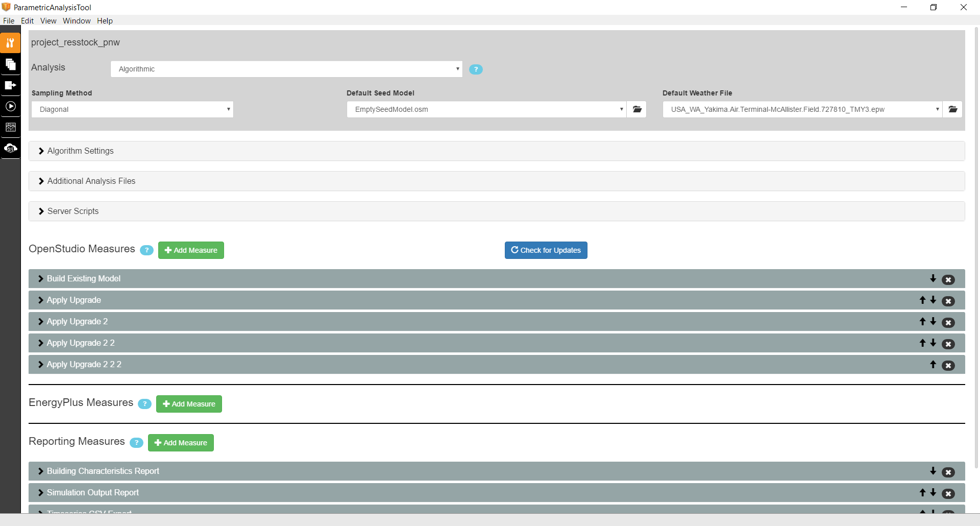Image resolution: width=980 pixels, height=526 pixels.
Task: Move the Apply Upgrade measure down
Action: pyautogui.click(x=933, y=300)
